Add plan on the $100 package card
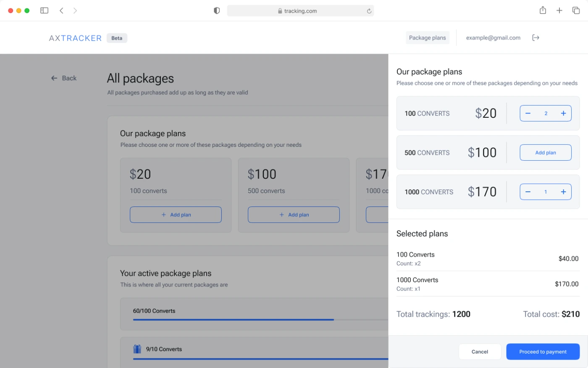588x368 pixels. click(294, 214)
